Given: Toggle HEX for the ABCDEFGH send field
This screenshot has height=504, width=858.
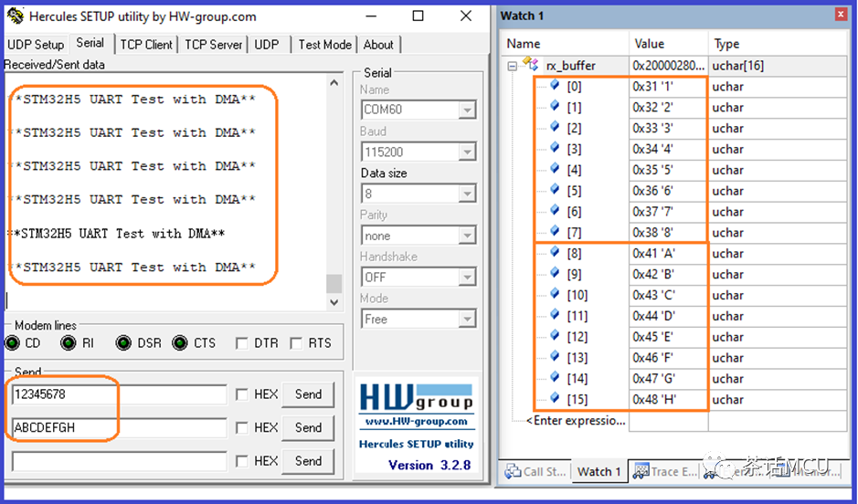Looking at the screenshot, I should (x=241, y=428).
